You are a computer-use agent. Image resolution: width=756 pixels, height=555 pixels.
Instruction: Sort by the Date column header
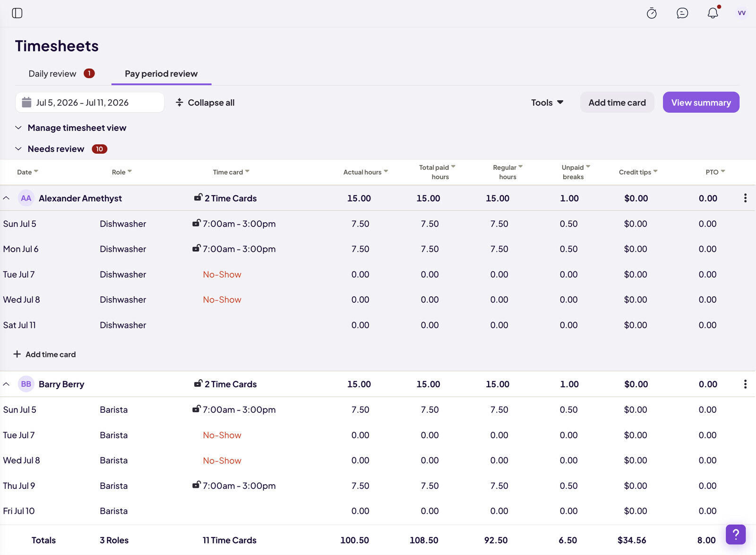click(x=27, y=172)
